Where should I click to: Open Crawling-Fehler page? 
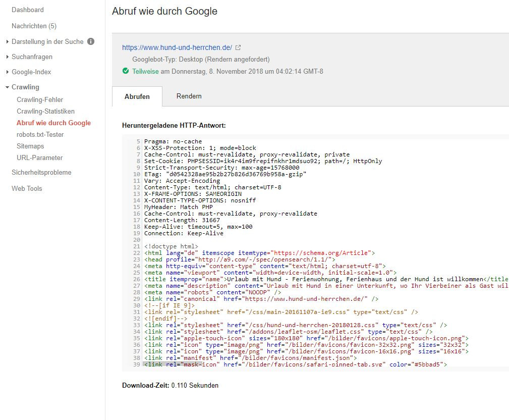pos(40,100)
